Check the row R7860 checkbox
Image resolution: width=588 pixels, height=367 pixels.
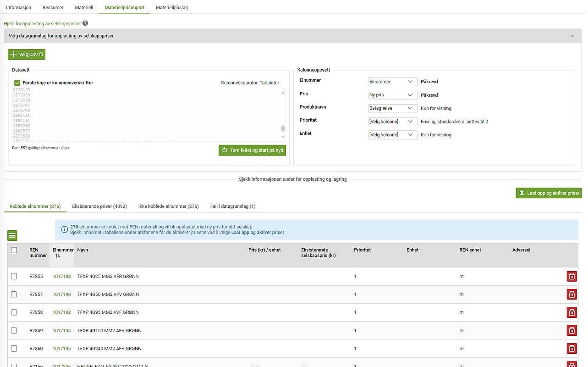(x=14, y=349)
